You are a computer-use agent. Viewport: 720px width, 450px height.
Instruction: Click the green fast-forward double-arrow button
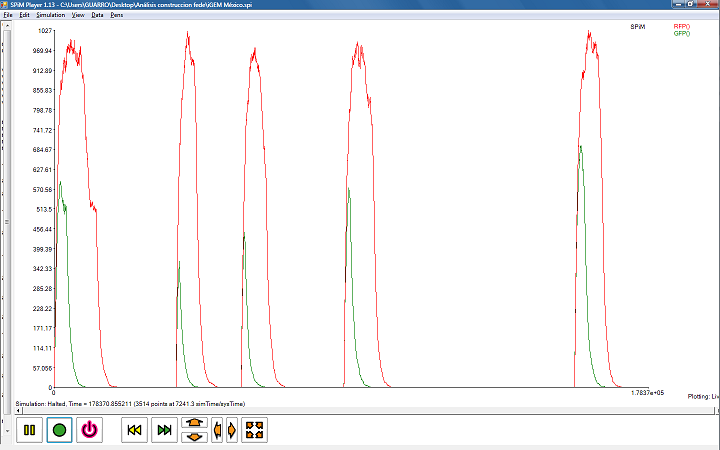pyautogui.click(x=165, y=430)
